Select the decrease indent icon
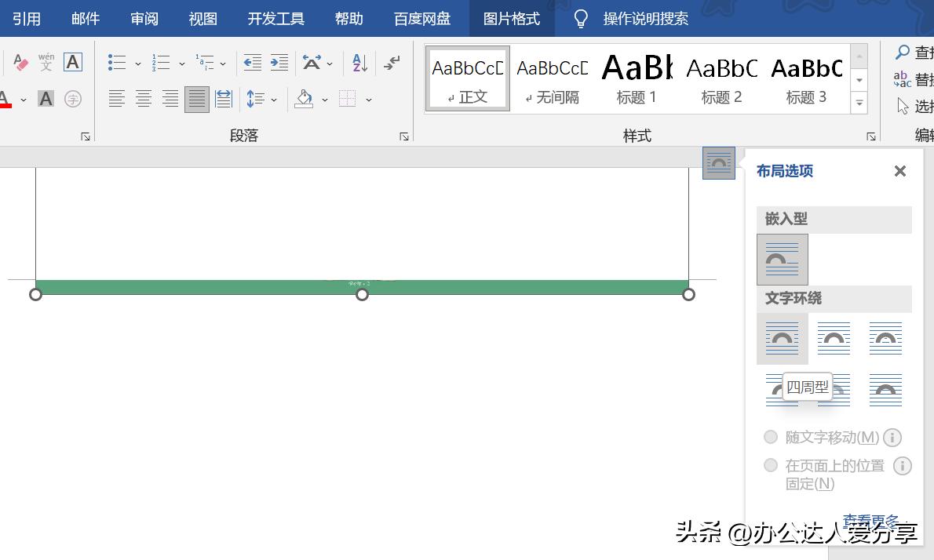 [251, 62]
